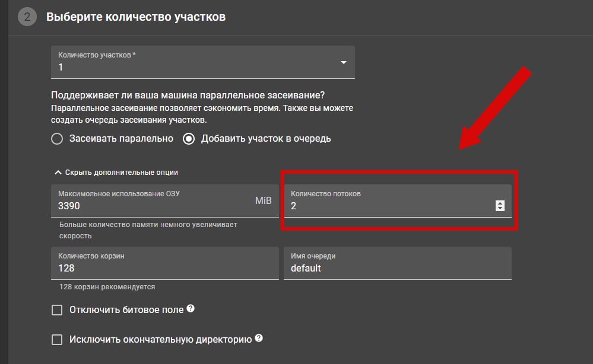The width and height of the screenshot is (593, 364).
Task: Click the Выберите количество участков step heading
Action: click(136, 17)
